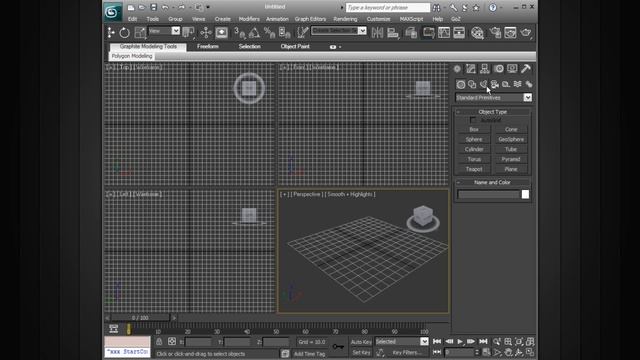
Task: Select the Geometry category icon
Action: 460,84
